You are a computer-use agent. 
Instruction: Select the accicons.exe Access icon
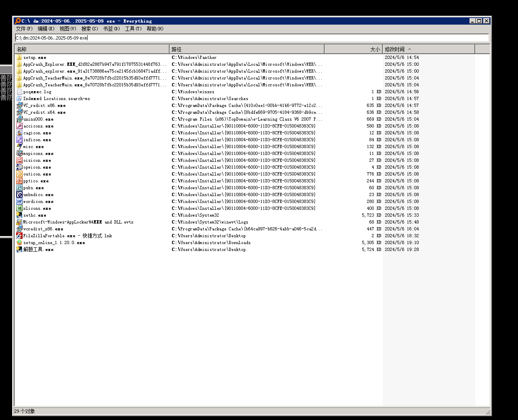[19, 126]
